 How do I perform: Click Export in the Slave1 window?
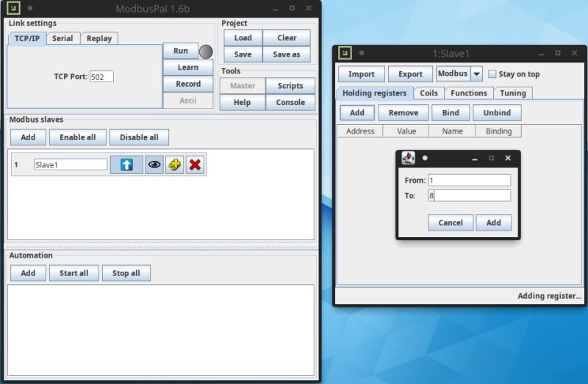(410, 74)
